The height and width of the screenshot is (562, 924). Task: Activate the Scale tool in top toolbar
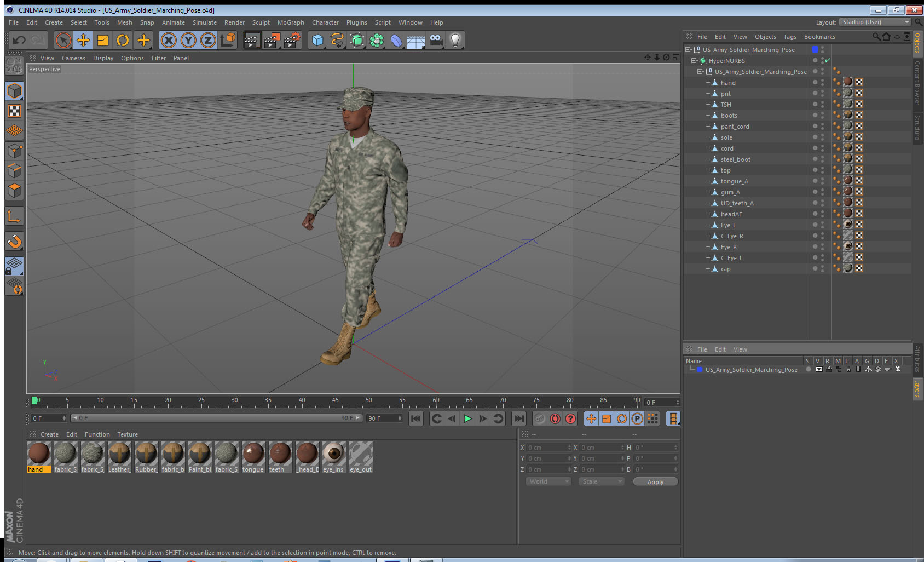pyautogui.click(x=103, y=40)
